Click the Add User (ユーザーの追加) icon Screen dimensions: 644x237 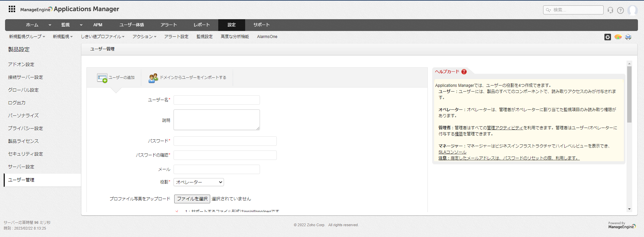coord(102,78)
